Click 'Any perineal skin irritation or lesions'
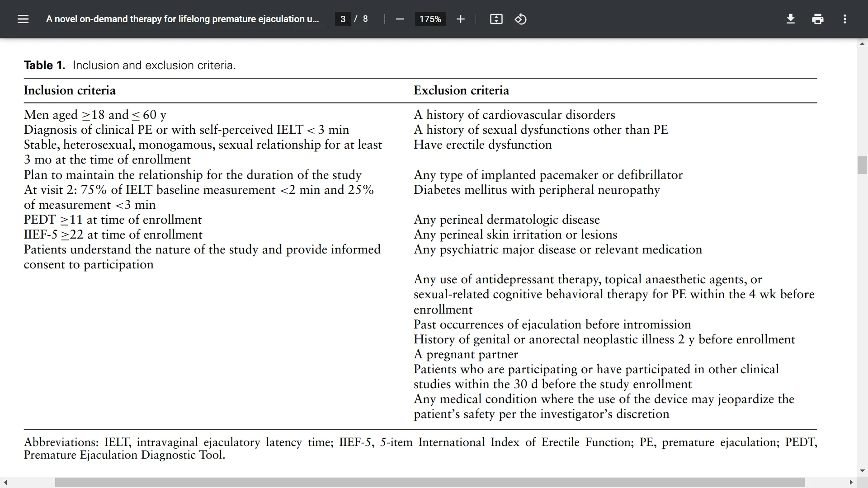This screenshot has width=868, height=488. click(x=515, y=235)
